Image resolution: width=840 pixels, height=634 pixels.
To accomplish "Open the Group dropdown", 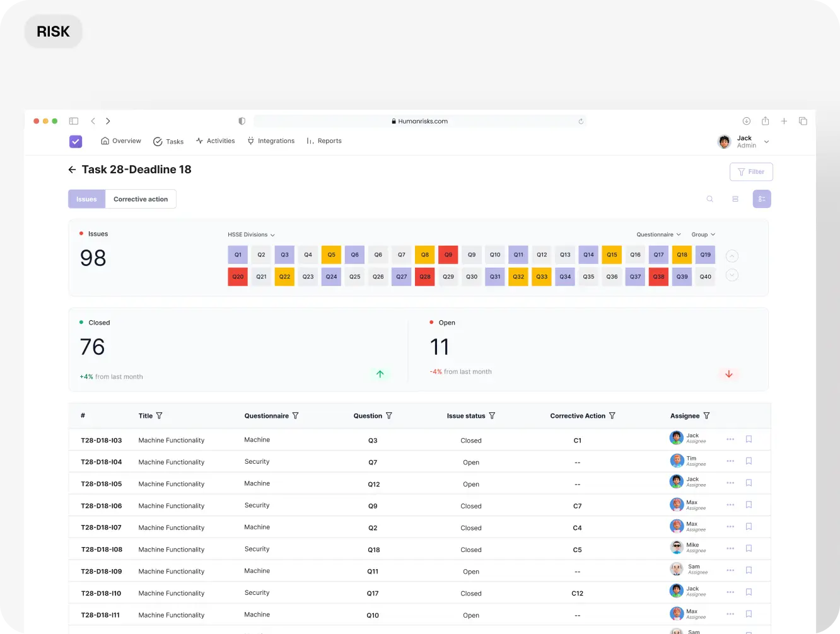I will (703, 234).
